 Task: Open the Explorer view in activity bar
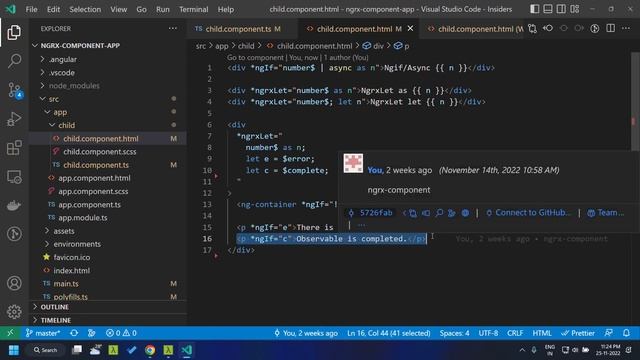[x=14, y=32]
